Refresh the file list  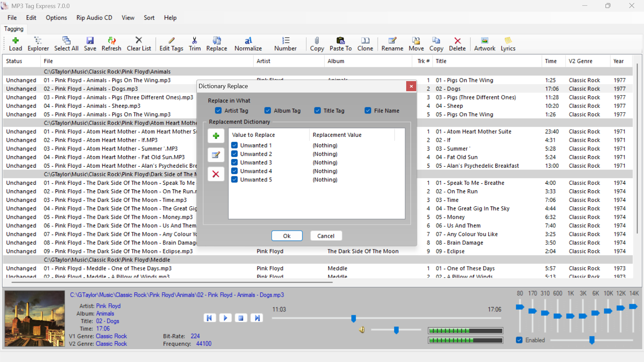click(111, 44)
